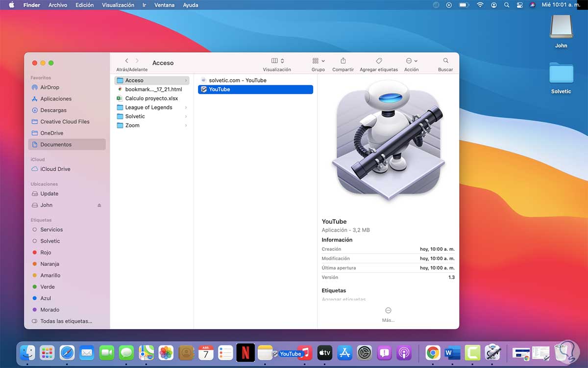This screenshot has height=368, width=588.
Task: Click the Search magnifier in Finder toolbar
Action: tap(445, 61)
